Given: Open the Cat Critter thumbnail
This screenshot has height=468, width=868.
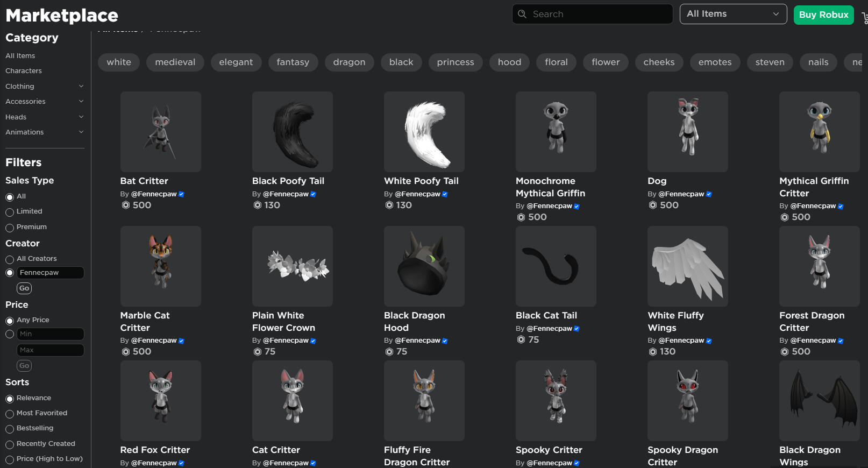Looking at the screenshot, I should point(293,401).
